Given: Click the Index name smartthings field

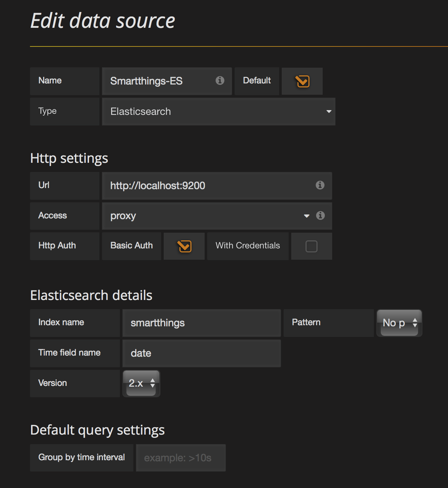Looking at the screenshot, I should tap(202, 323).
